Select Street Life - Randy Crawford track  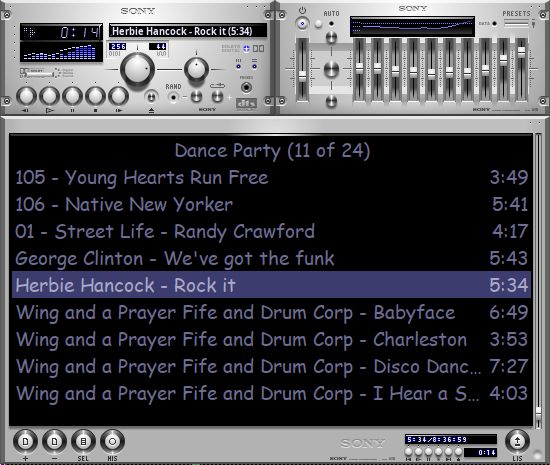tap(271, 231)
